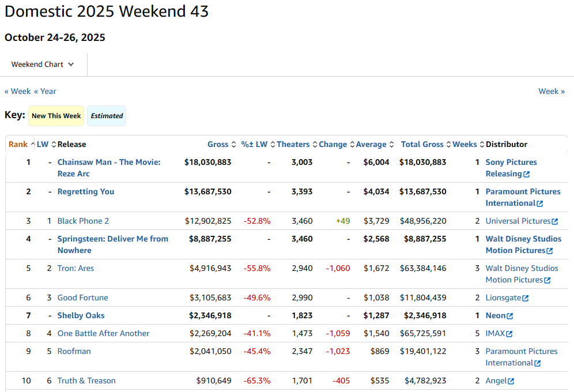Sort table by Gross column arrows
Viewport: 574px width, 392px height.
coord(233,145)
